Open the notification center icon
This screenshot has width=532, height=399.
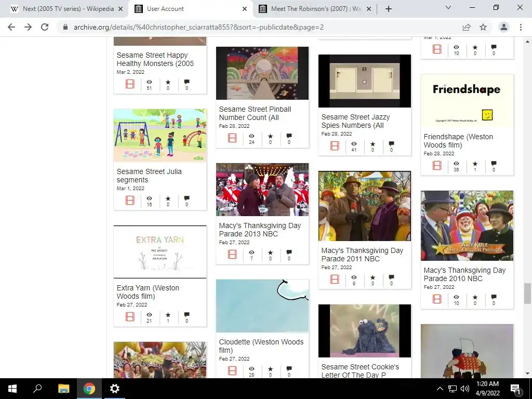(x=516, y=389)
